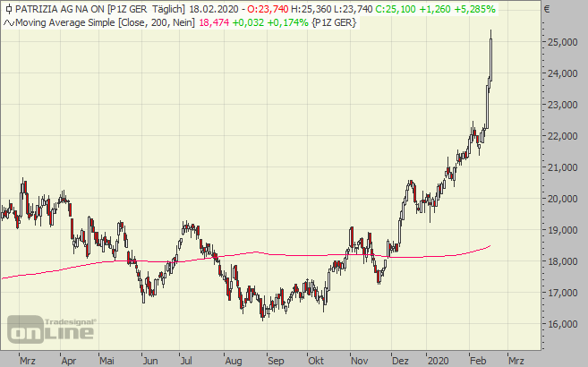Click the 2020 label on time axis
This screenshot has height=367, width=588.
click(438, 361)
